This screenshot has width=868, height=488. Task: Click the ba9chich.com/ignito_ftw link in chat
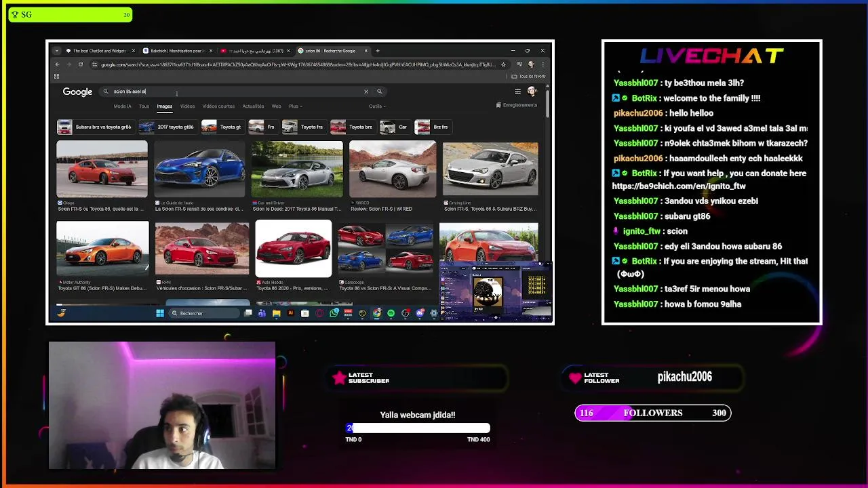click(678, 186)
